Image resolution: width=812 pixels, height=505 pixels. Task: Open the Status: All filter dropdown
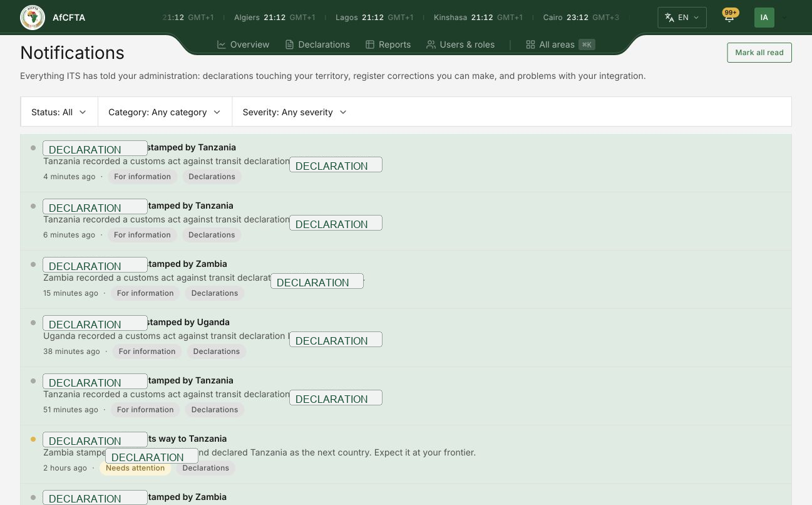coord(59,112)
